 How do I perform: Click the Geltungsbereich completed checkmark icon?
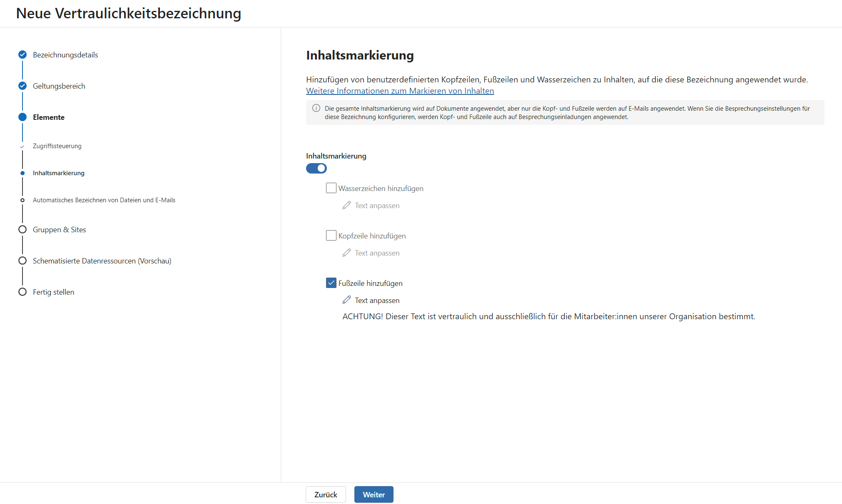click(22, 86)
